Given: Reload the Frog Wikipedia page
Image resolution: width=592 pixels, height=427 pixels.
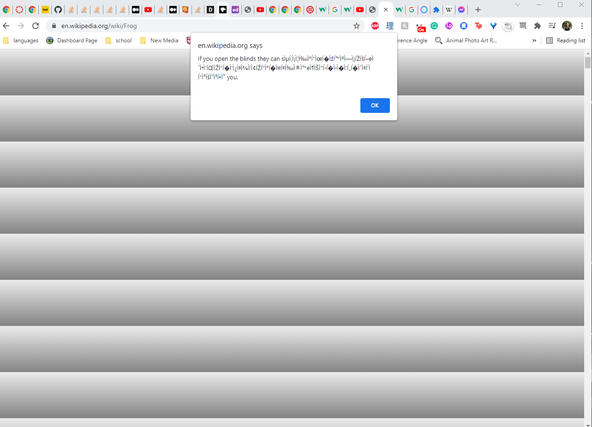Looking at the screenshot, I should pyautogui.click(x=35, y=26).
